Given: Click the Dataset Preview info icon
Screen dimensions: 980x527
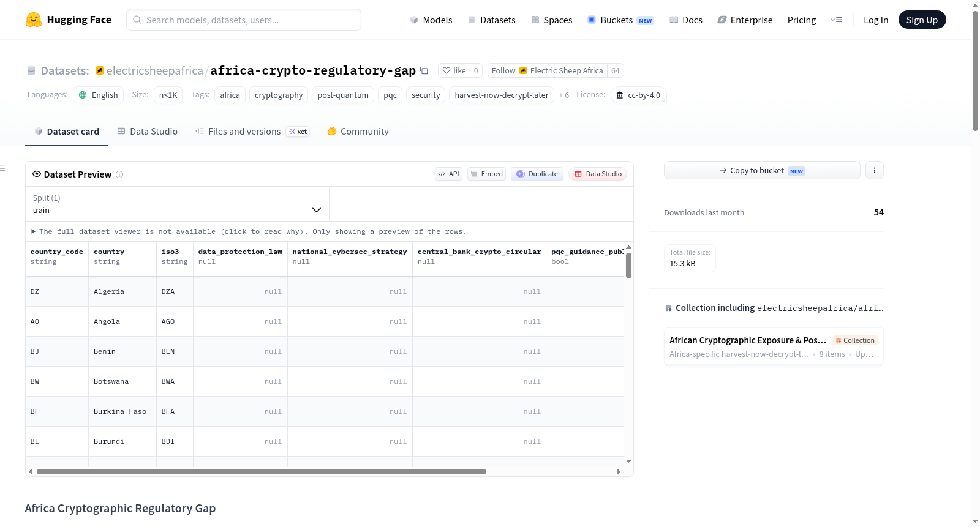Looking at the screenshot, I should click(119, 174).
